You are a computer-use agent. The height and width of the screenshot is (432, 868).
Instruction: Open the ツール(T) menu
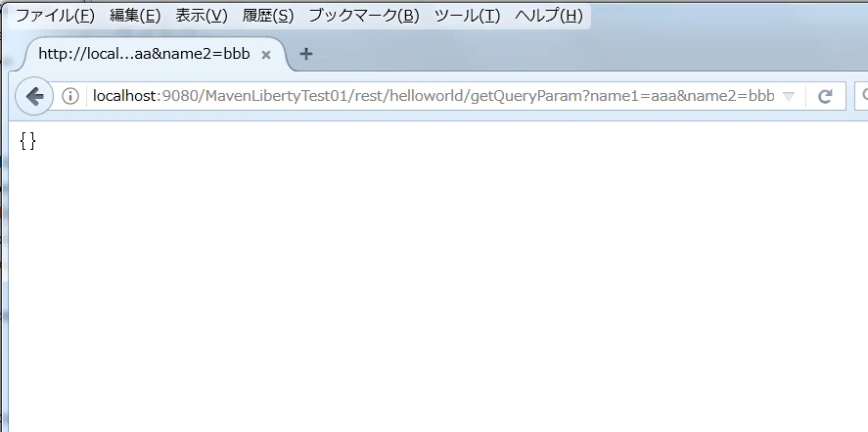click(467, 16)
